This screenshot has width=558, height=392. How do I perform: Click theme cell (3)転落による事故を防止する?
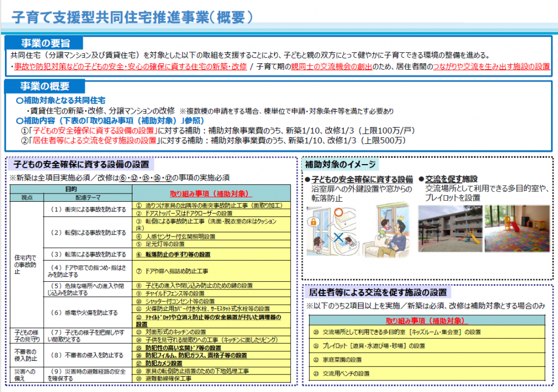(88, 254)
